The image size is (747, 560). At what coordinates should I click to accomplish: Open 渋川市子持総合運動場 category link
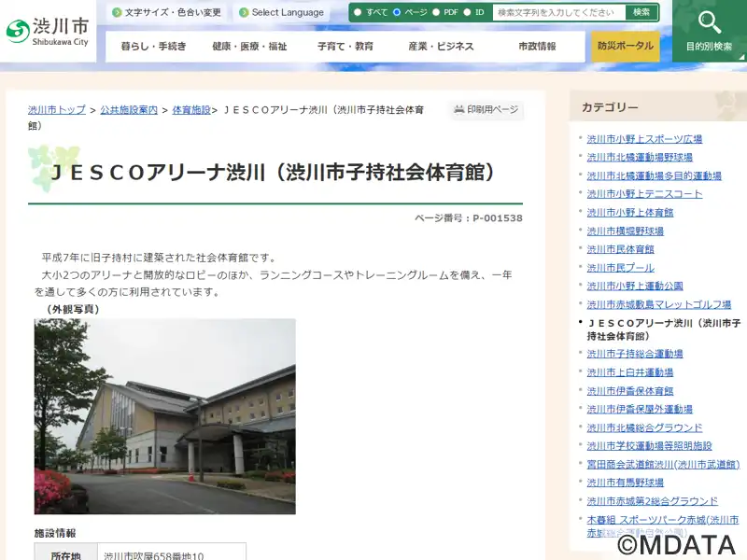point(635,354)
